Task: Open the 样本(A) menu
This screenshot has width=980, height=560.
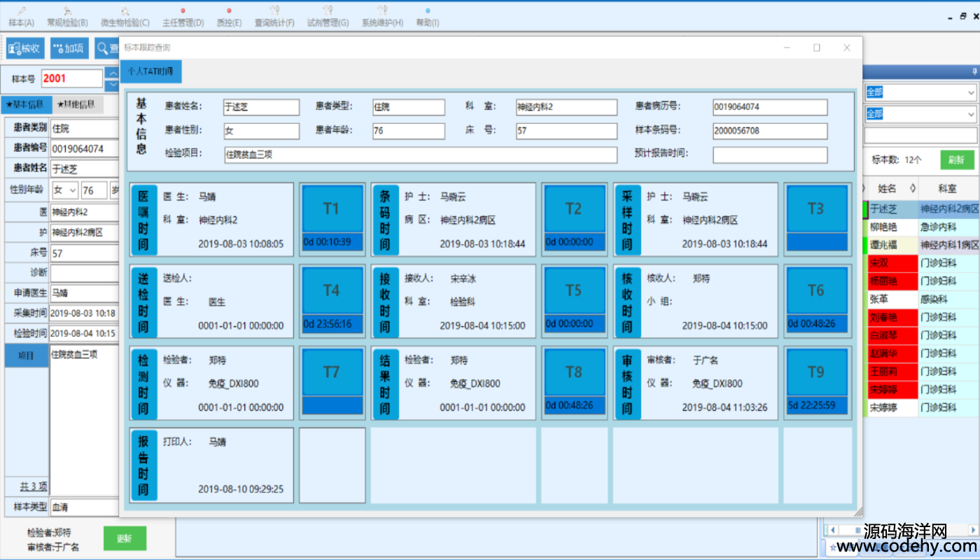Action: click(20, 17)
